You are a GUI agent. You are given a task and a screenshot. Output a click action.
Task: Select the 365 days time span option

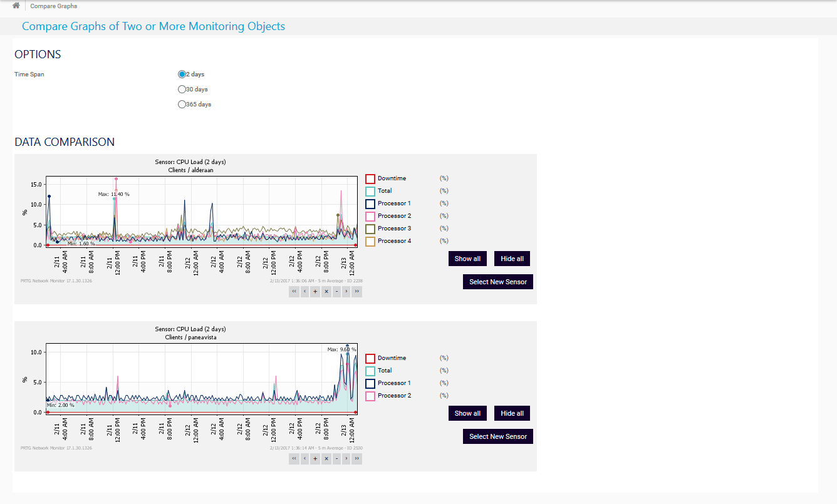tap(182, 104)
